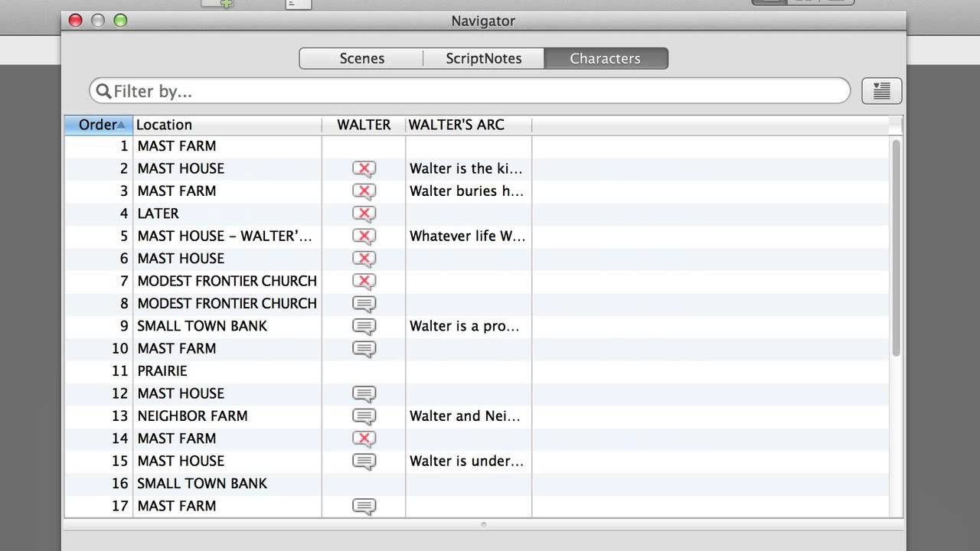Zoom the Navigator window with green button
This screenshot has height=551, width=980.
click(120, 21)
